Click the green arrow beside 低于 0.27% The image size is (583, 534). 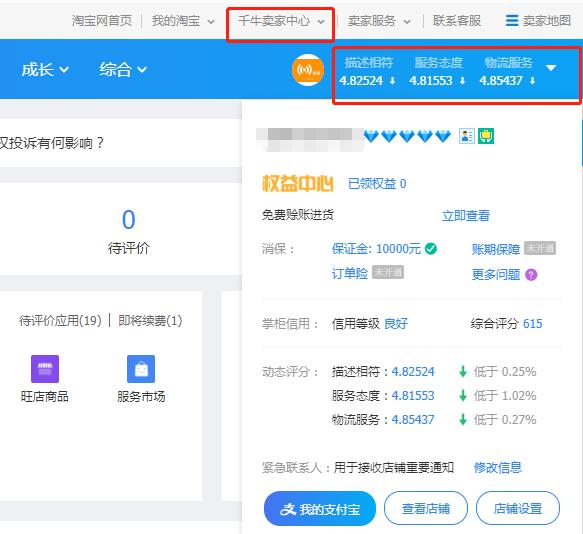[x=463, y=420]
